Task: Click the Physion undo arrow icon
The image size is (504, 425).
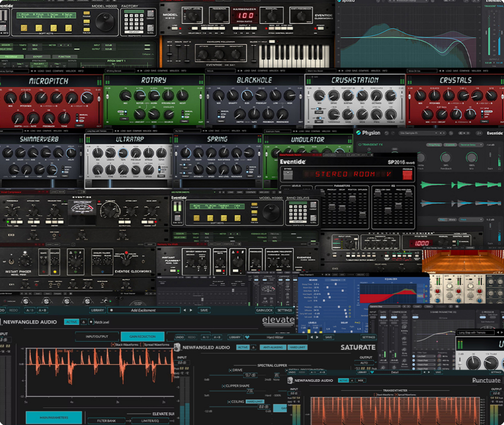Action: pyautogui.click(x=386, y=133)
